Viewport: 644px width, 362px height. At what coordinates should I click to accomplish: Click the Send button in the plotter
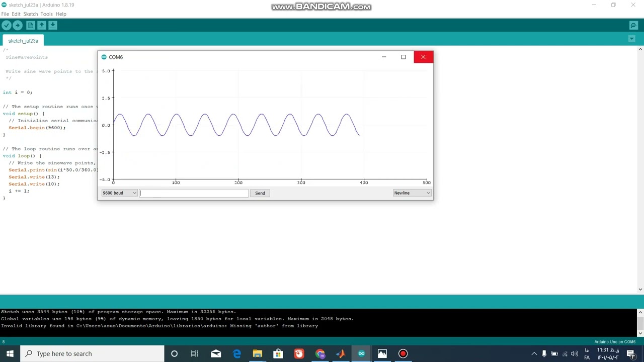(x=260, y=193)
